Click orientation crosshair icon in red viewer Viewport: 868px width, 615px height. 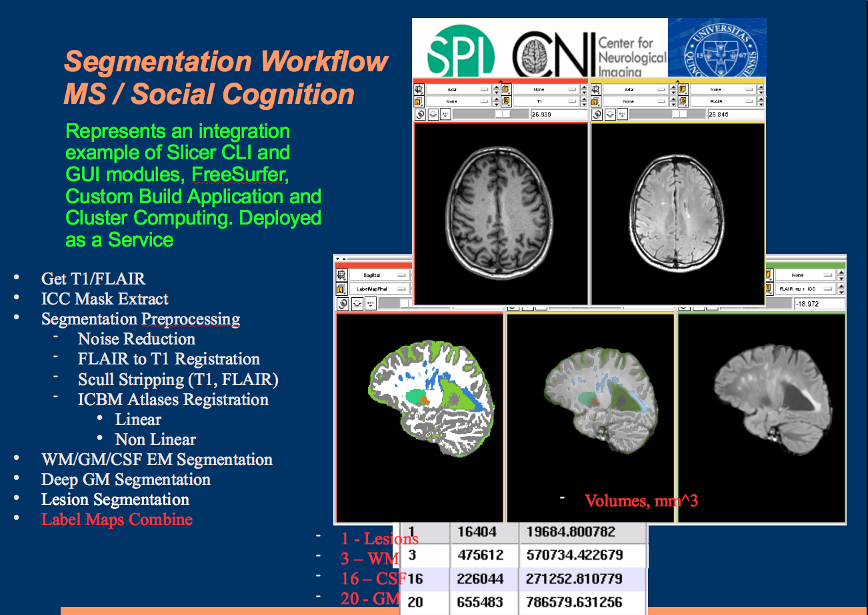pos(419,89)
